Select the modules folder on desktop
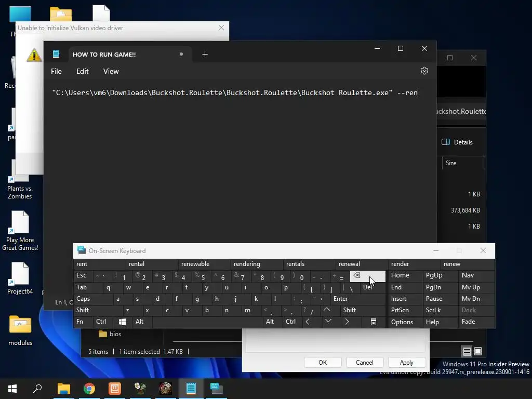532x399 pixels. coord(20,330)
